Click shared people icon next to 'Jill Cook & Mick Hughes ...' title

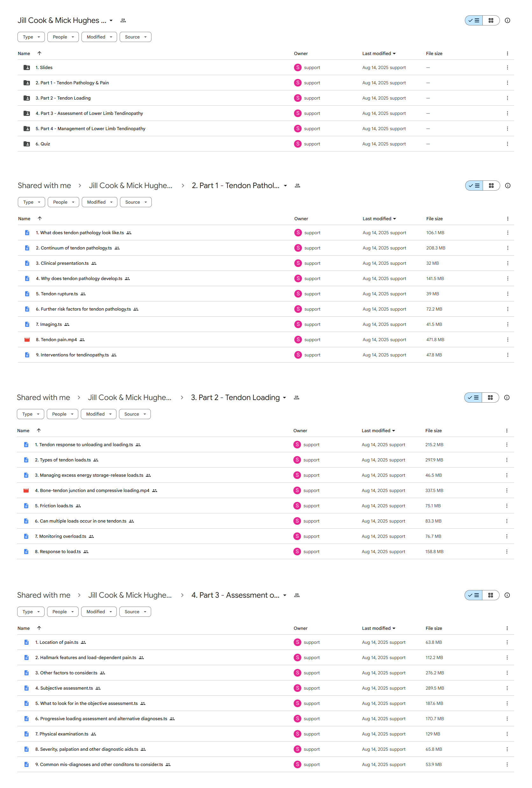123,20
